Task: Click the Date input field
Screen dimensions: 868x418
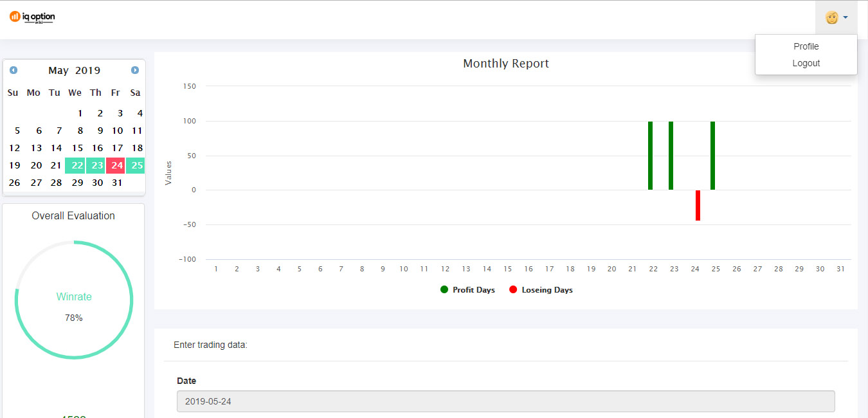Action: [x=505, y=401]
